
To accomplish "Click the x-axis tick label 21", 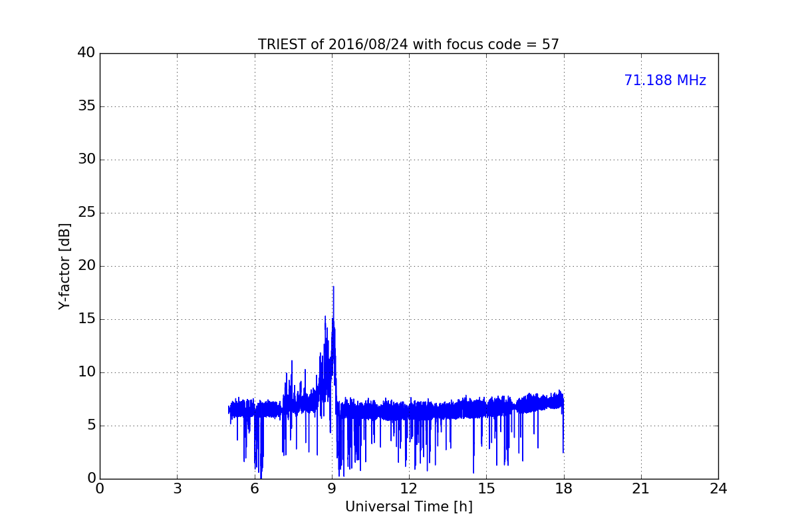I will 641,489.
